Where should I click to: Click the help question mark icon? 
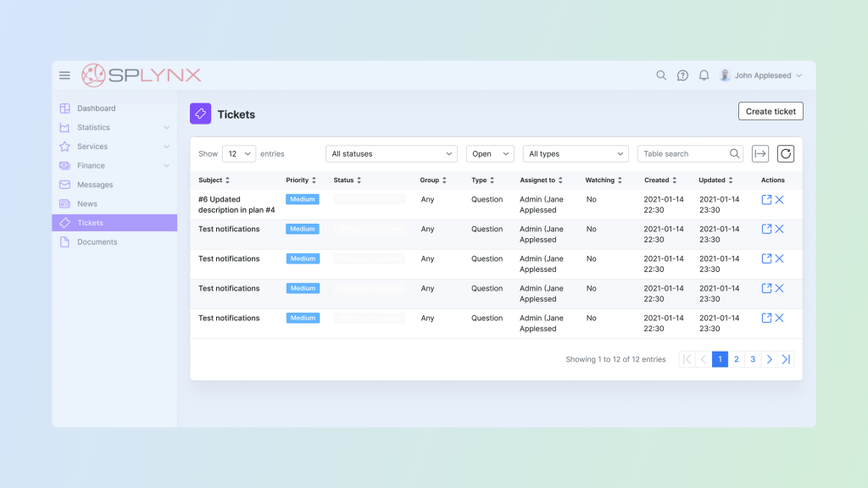coord(682,75)
